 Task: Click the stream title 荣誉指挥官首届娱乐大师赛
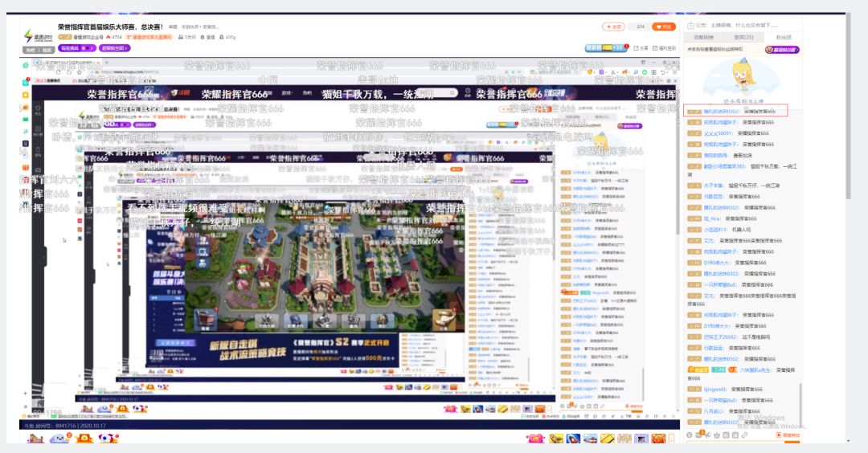coord(110,27)
